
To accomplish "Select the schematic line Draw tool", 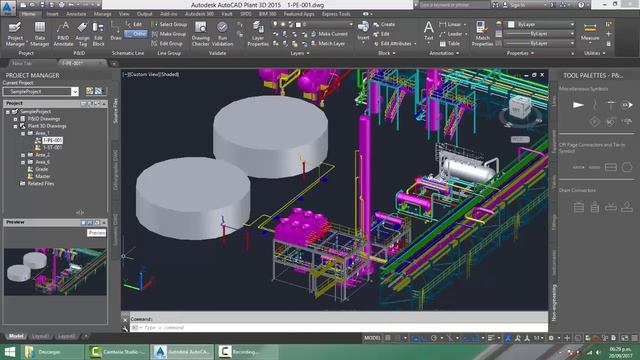I will pos(116,31).
